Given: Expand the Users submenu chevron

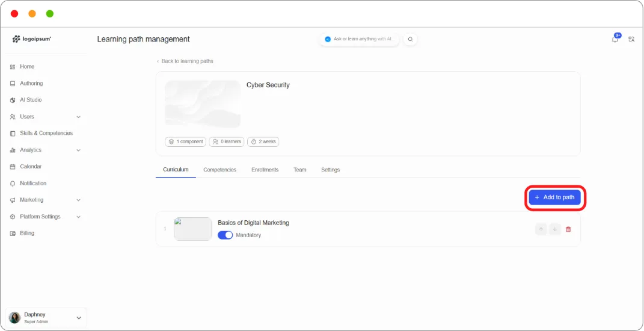Looking at the screenshot, I should (x=78, y=117).
